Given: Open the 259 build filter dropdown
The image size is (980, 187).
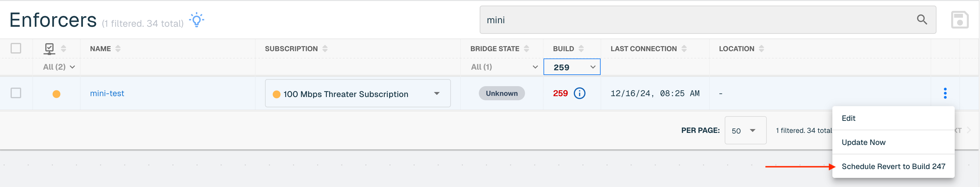Looking at the screenshot, I should tap(572, 67).
